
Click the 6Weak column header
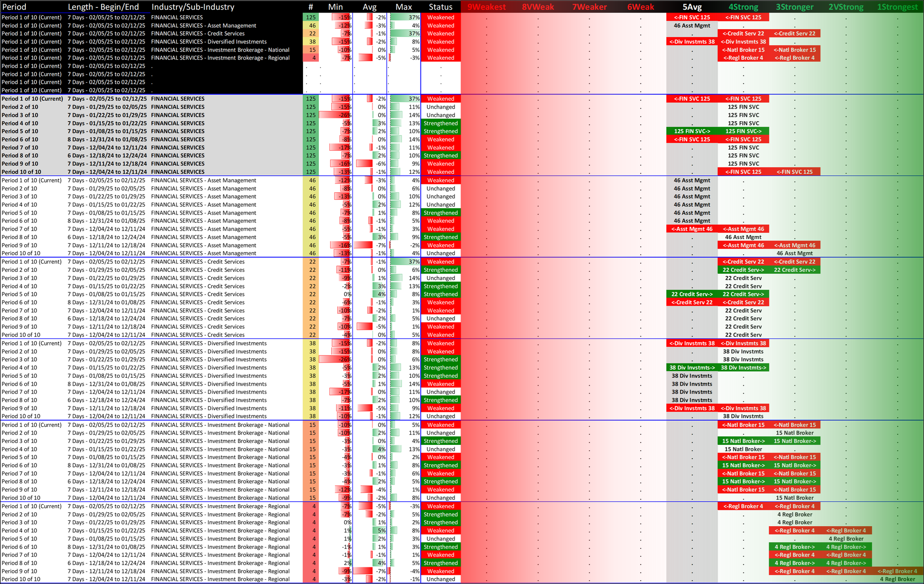click(x=641, y=7)
